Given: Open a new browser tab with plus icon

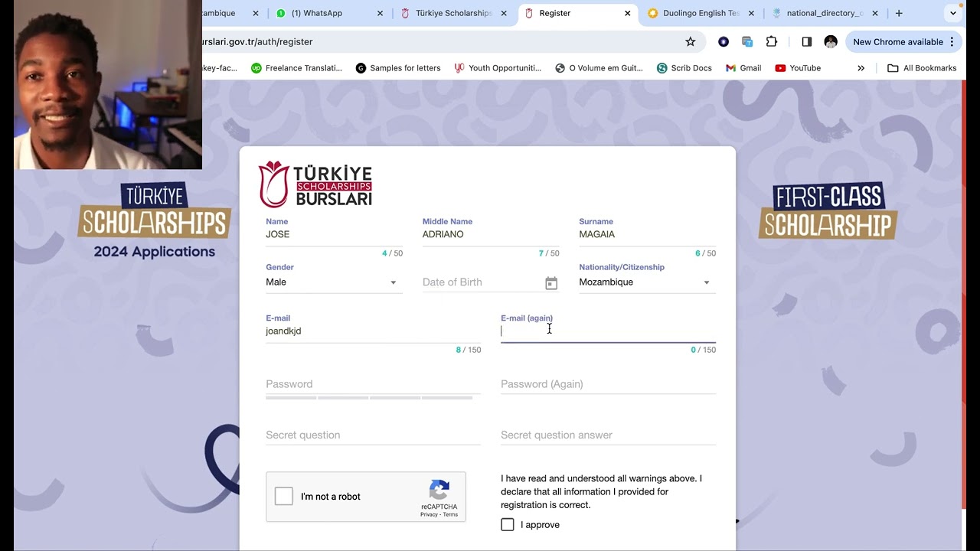Looking at the screenshot, I should click(x=899, y=13).
